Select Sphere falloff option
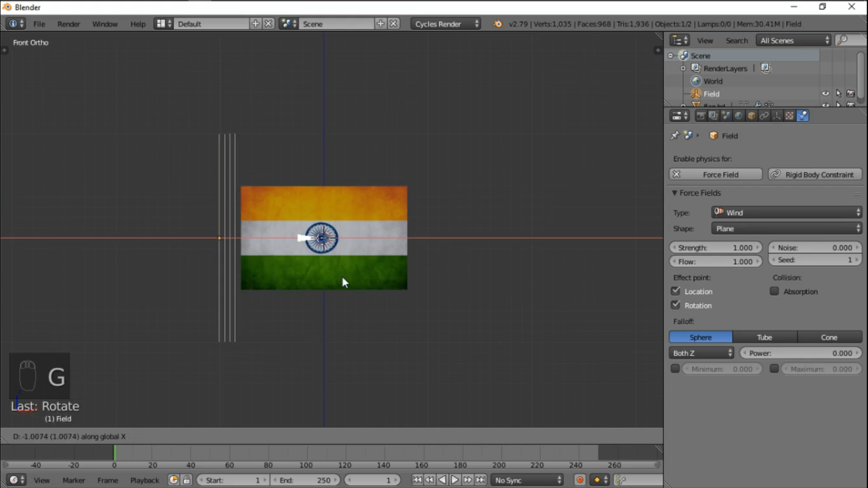 701,337
